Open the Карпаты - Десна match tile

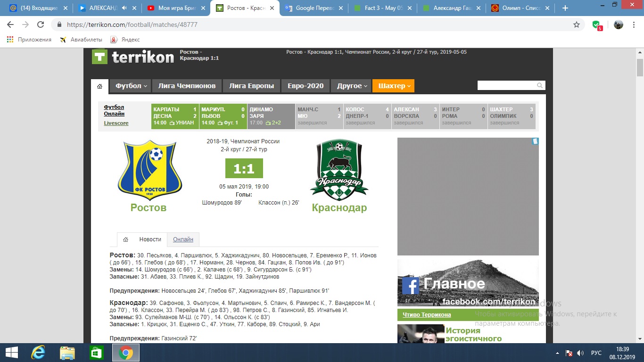pyautogui.click(x=175, y=116)
